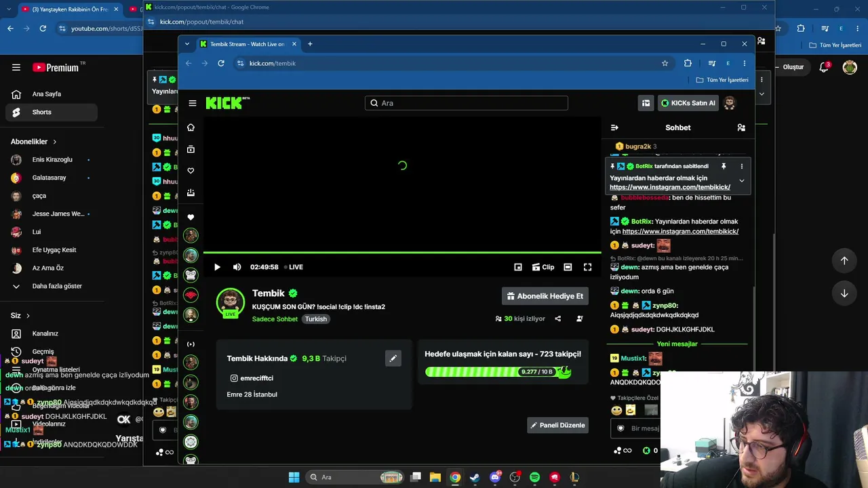The image size is (868, 488).
Task: Go to previous Short with up arrow
Action: tap(844, 260)
